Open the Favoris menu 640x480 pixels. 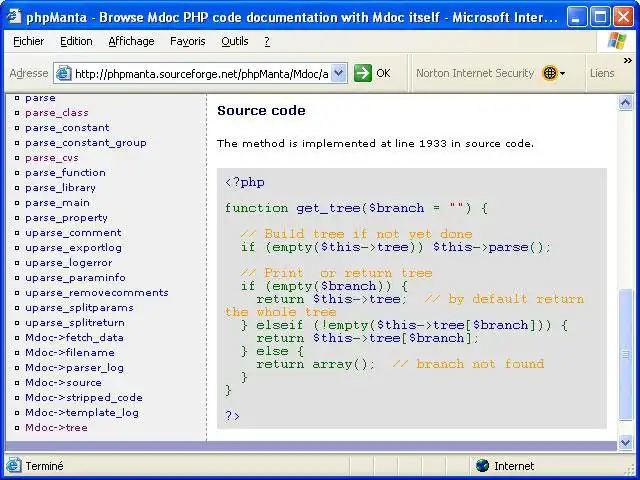[x=188, y=41]
